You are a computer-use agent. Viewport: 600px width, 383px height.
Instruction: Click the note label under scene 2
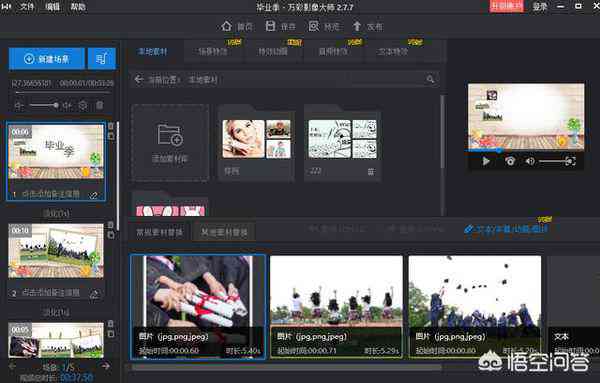click(x=51, y=293)
